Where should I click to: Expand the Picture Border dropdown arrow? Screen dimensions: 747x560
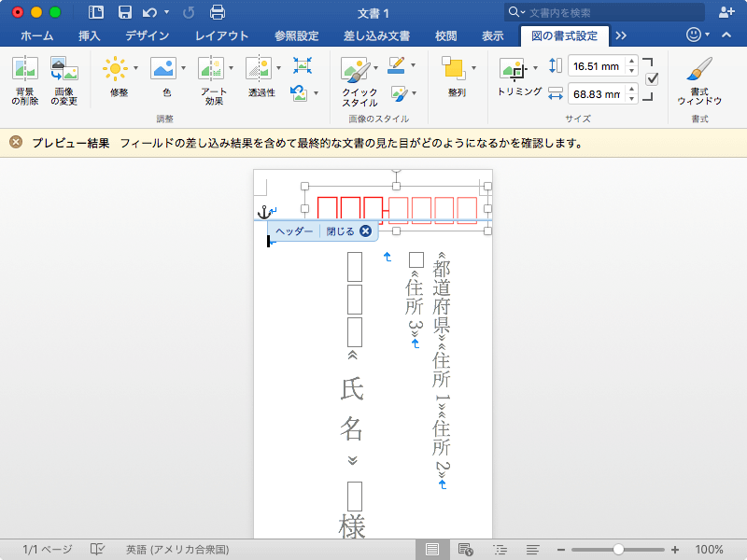[413, 65]
